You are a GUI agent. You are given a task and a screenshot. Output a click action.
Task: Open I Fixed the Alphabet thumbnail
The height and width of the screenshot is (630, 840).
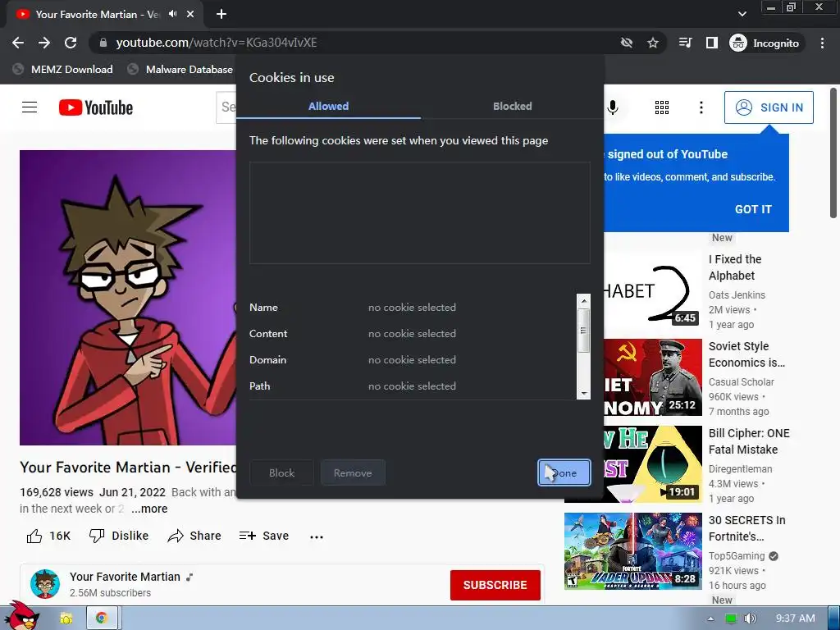(652, 290)
